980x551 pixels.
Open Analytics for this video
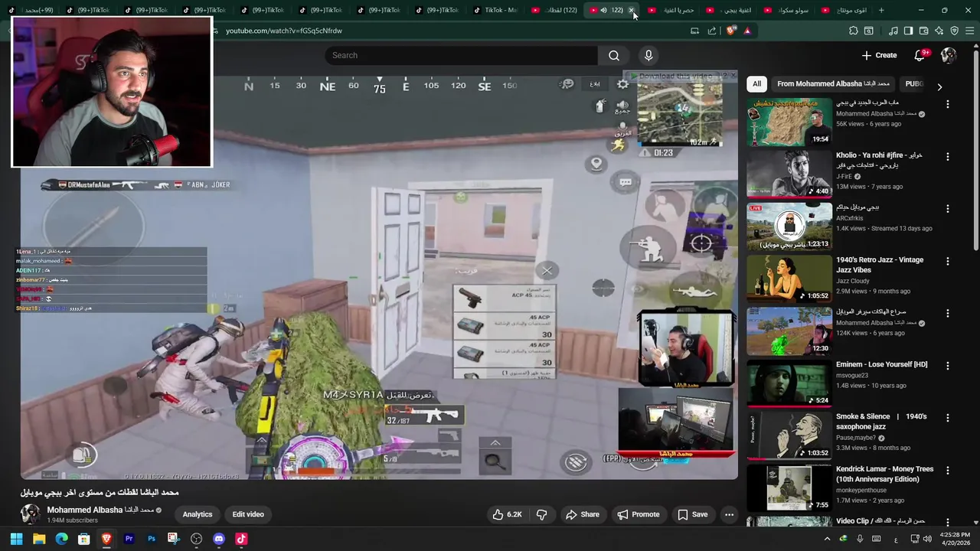[x=198, y=514]
